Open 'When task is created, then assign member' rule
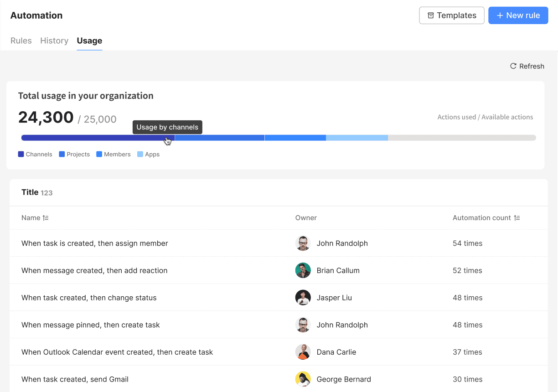 pos(95,243)
